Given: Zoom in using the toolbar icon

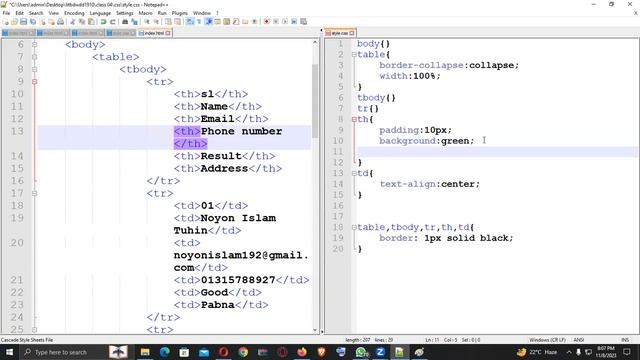Looking at the screenshot, I should point(147,21).
